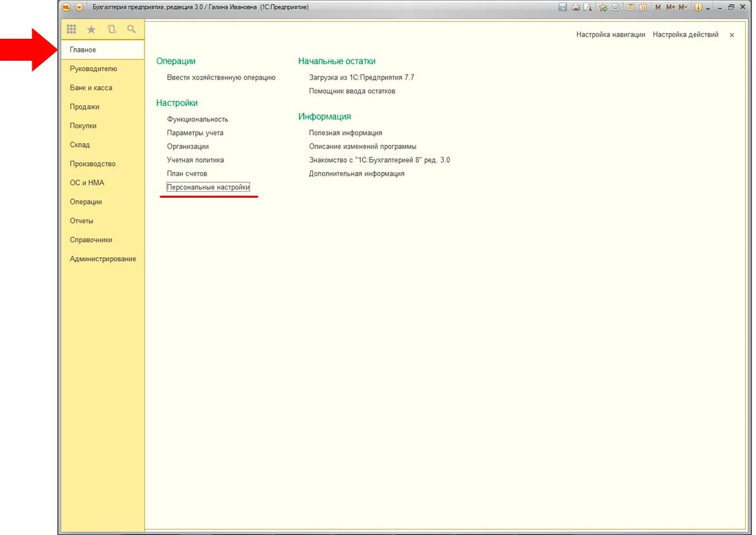
Task: Close the sections panel with X
Action: 732,35
